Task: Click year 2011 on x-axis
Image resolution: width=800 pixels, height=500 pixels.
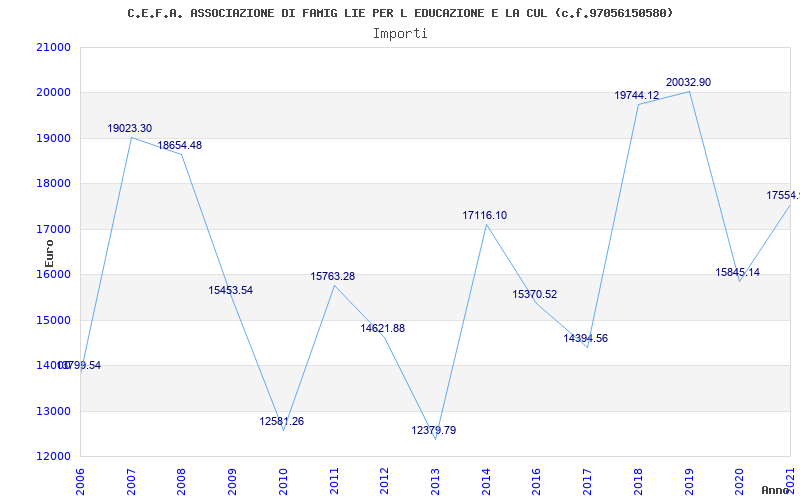Action: coord(334,481)
